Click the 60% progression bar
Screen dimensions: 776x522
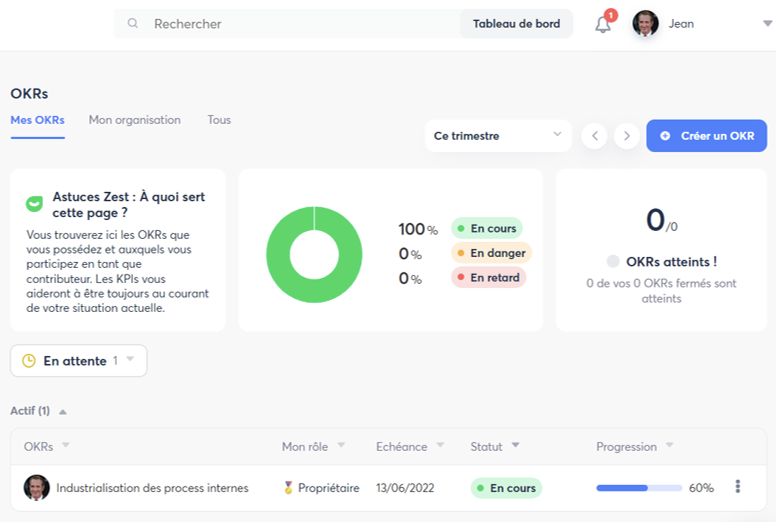click(639, 488)
